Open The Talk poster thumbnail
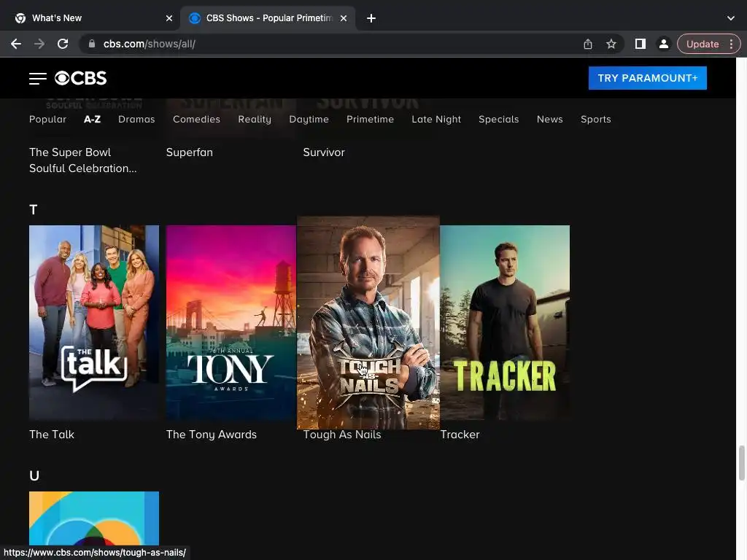Viewport: 747px width, 560px height. click(x=94, y=322)
